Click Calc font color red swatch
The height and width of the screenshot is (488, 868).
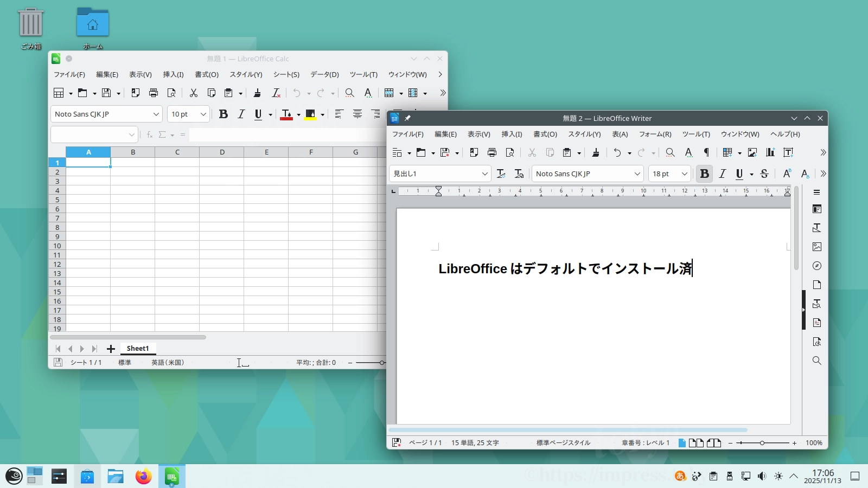tap(286, 114)
